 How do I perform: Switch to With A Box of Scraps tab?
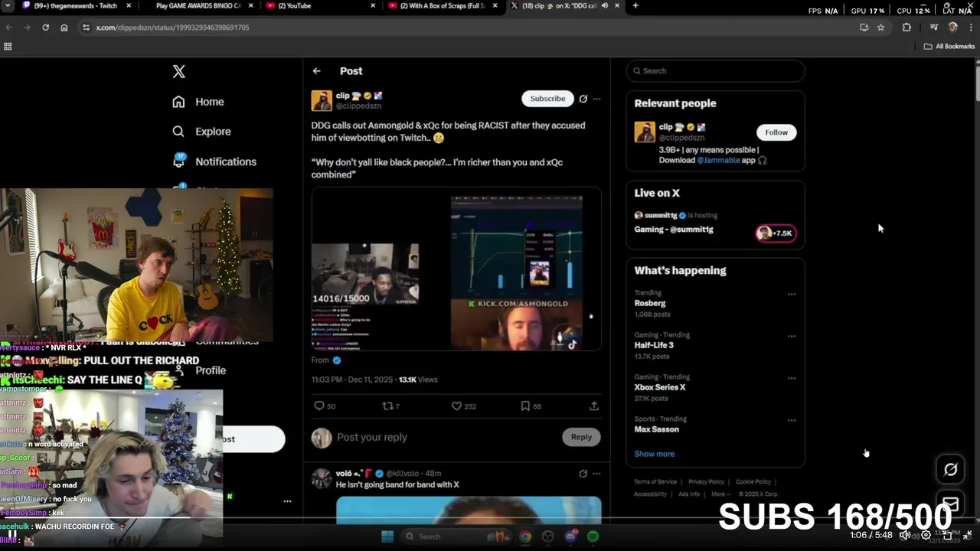pyautogui.click(x=444, y=5)
